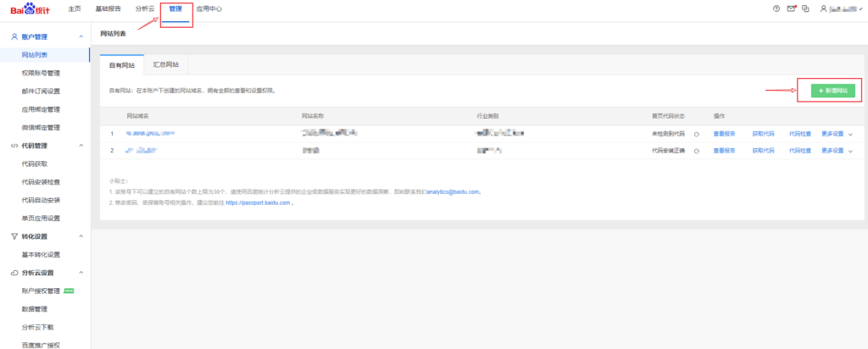This screenshot has width=868, height=349.
Task: Open the https://passport.baidu.com link
Action: click(258, 203)
